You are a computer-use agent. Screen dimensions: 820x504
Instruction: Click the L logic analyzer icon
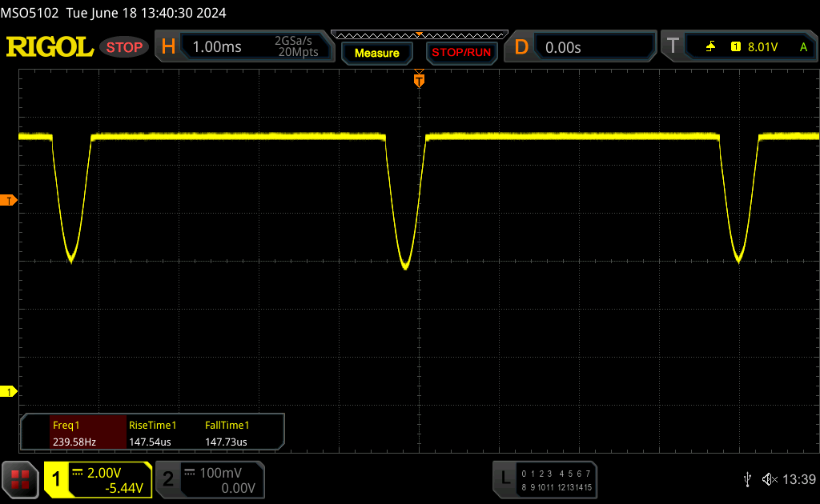pos(505,478)
